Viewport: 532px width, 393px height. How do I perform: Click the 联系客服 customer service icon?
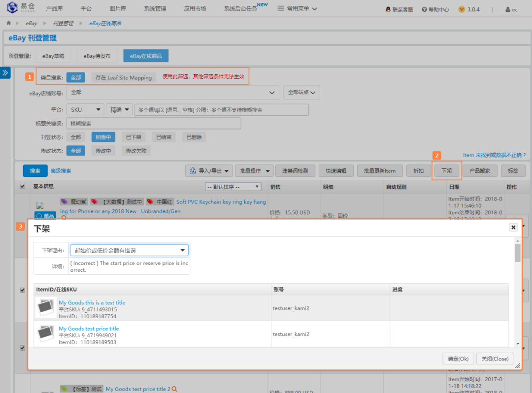[388, 9]
